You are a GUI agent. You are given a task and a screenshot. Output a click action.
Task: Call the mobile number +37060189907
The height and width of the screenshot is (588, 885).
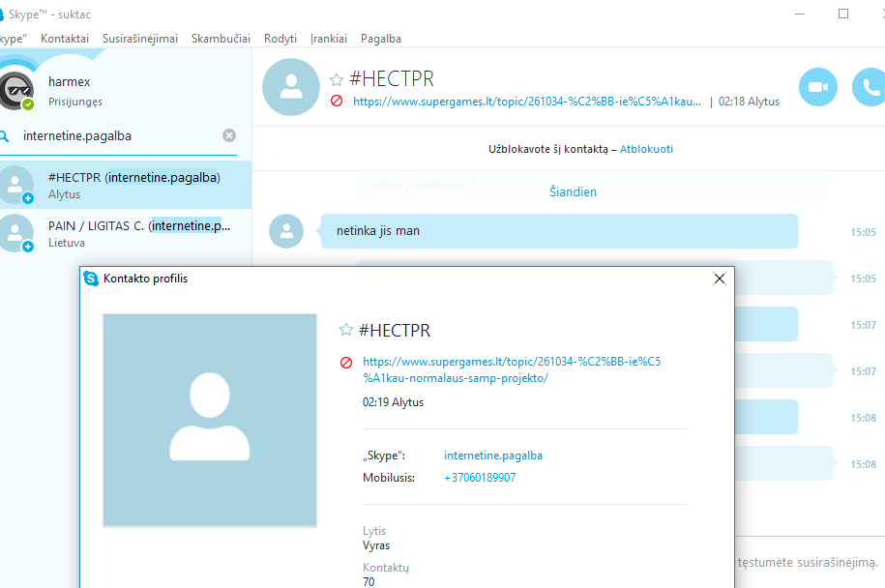click(x=480, y=478)
